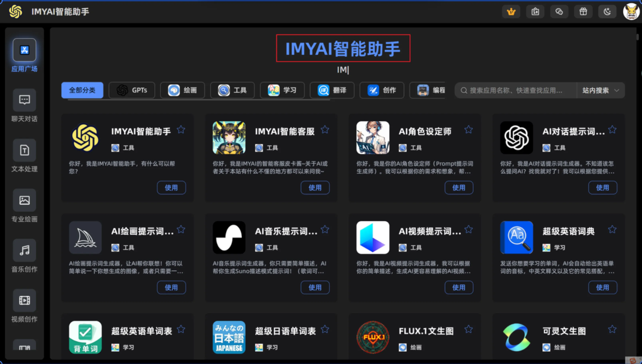This screenshot has height=364, width=642.
Task: Click 使用 on IMYAI智能助手 card
Action: [x=171, y=188]
